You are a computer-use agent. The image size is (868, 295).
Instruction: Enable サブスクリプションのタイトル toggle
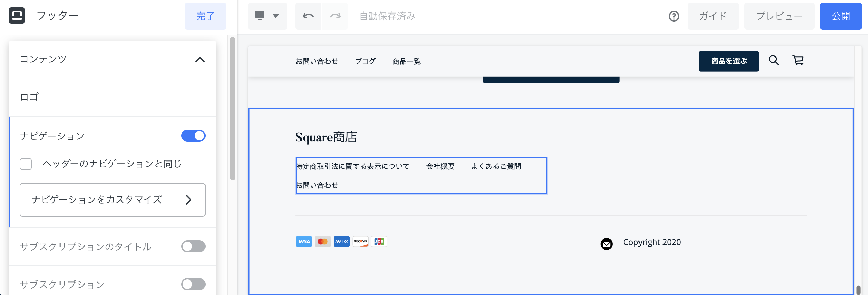[193, 246]
